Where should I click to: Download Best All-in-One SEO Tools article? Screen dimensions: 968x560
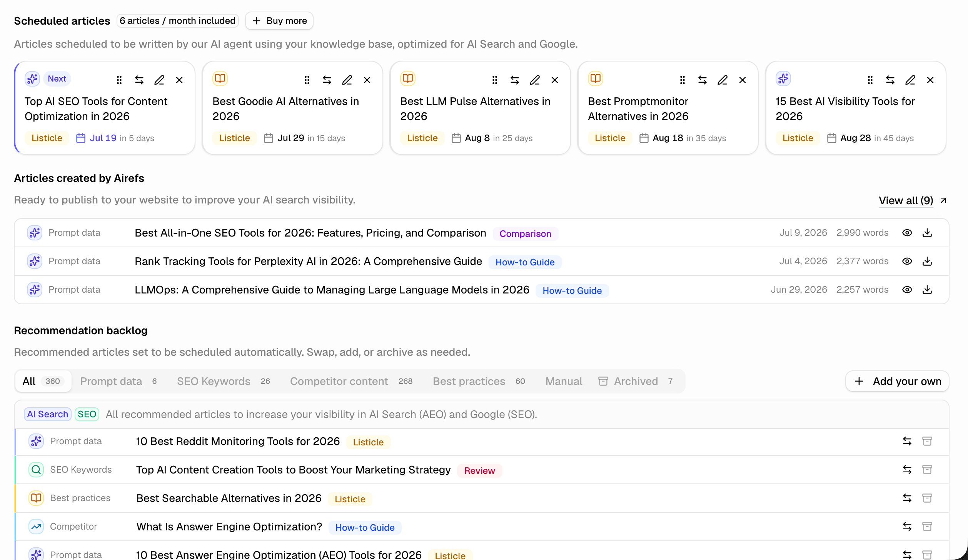[x=927, y=233]
